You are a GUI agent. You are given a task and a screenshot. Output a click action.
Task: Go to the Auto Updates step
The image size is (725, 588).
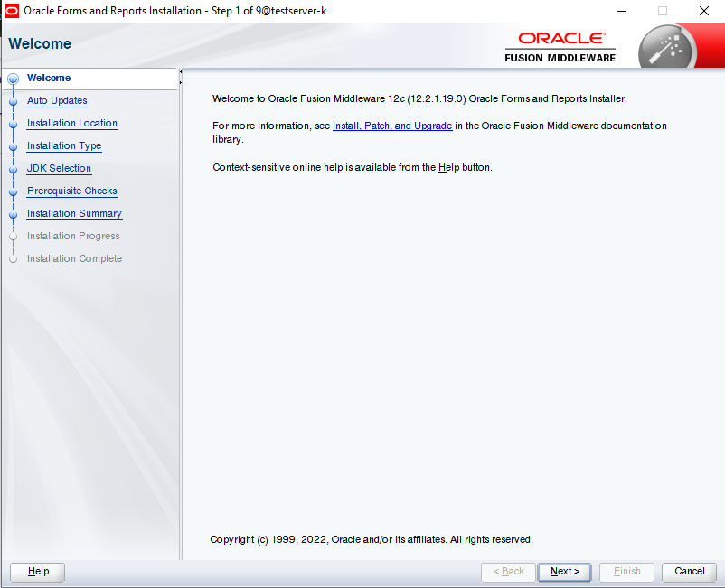click(57, 100)
